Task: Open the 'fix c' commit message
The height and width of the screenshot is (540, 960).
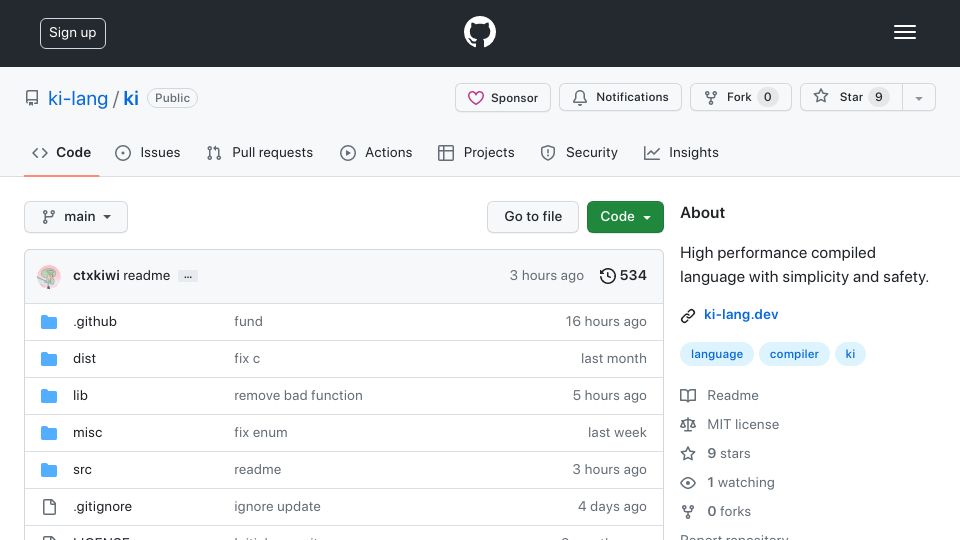Action: tap(247, 358)
